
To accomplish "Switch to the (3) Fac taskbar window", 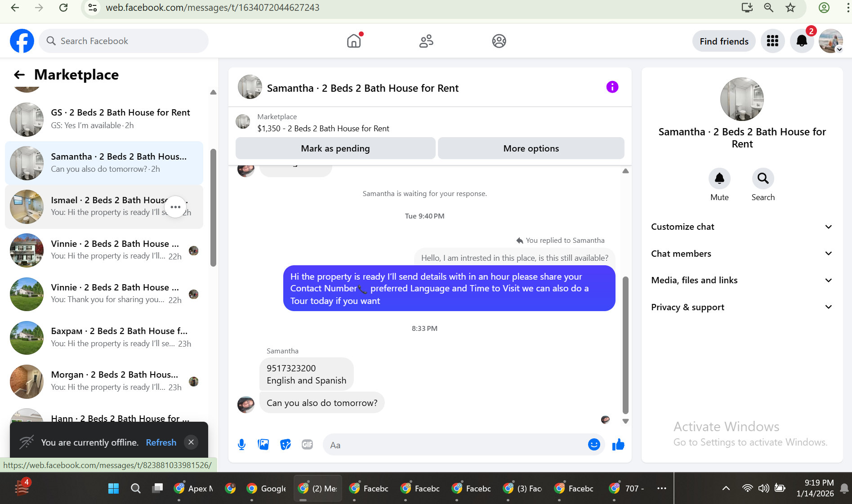I will [x=523, y=488].
